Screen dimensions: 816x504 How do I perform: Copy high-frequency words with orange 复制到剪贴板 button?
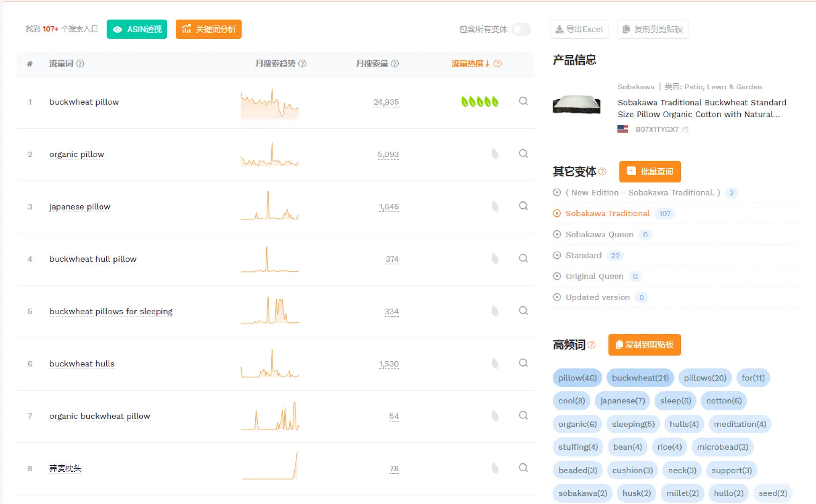645,345
